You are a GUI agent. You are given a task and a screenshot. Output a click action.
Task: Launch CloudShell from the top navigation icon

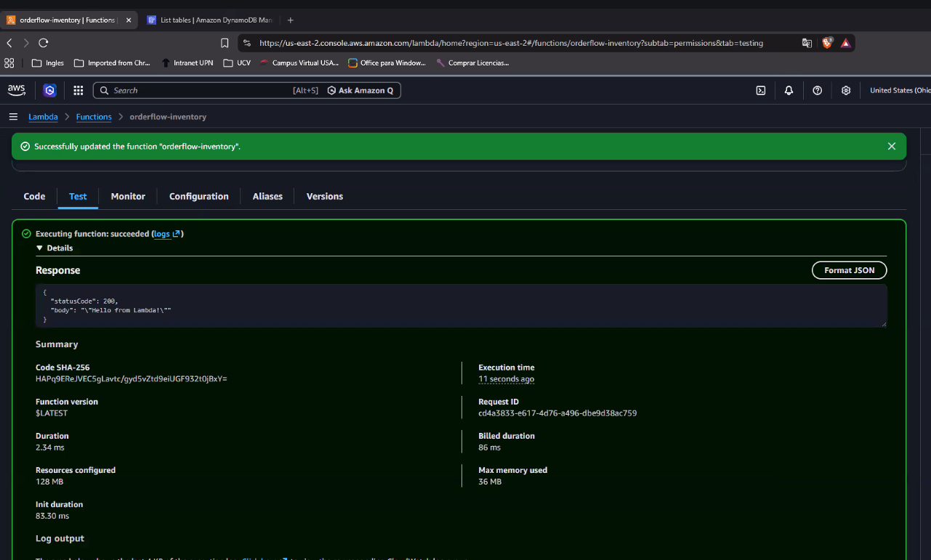761,90
